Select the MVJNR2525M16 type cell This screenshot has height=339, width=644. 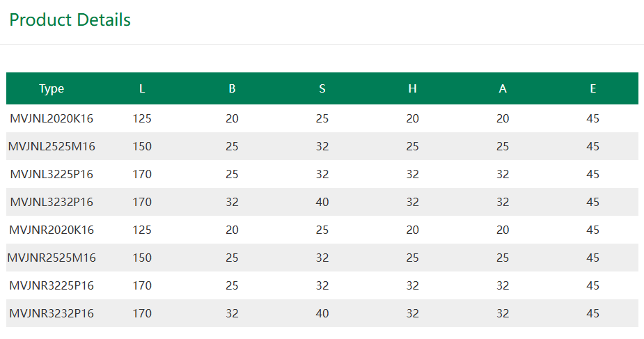[52, 258]
